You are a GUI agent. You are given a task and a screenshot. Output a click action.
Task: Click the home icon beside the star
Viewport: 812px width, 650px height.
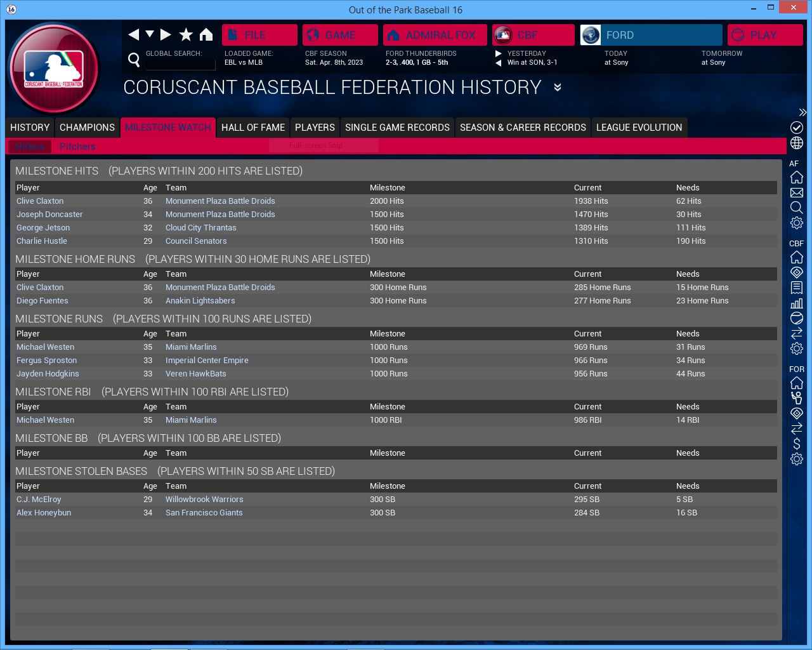(206, 34)
